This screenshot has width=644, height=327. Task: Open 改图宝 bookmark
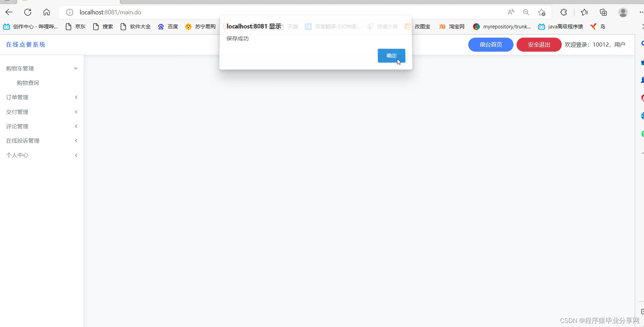pos(418,26)
